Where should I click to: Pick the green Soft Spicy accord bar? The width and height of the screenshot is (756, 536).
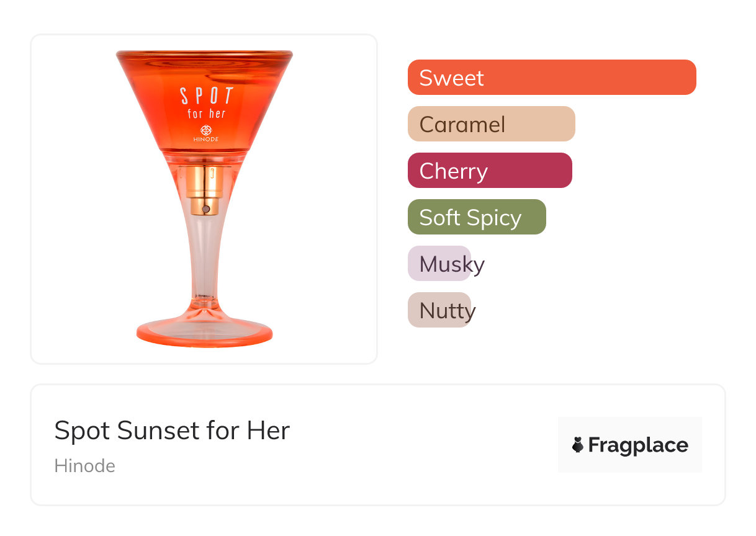coord(476,217)
